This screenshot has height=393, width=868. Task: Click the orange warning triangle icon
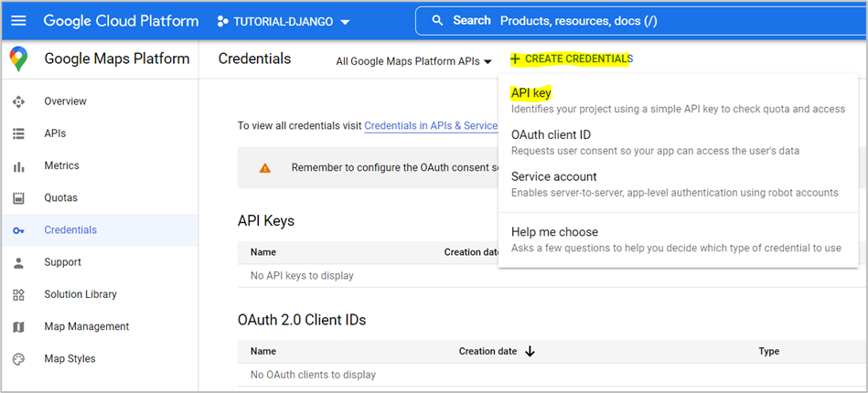(x=265, y=168)
